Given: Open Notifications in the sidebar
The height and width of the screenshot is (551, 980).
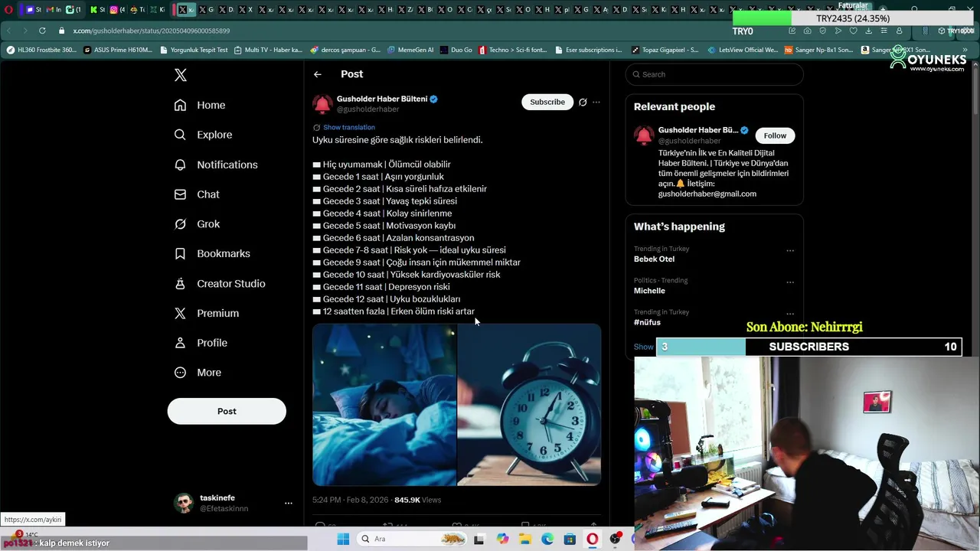Looking at the screenshot, I should tap(215, 165).
